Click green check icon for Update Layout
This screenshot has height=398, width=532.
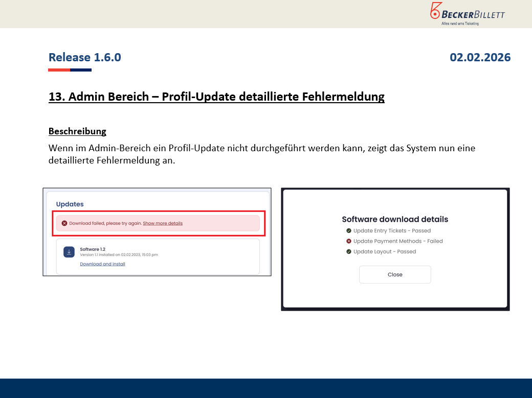(x=349, y=251)
